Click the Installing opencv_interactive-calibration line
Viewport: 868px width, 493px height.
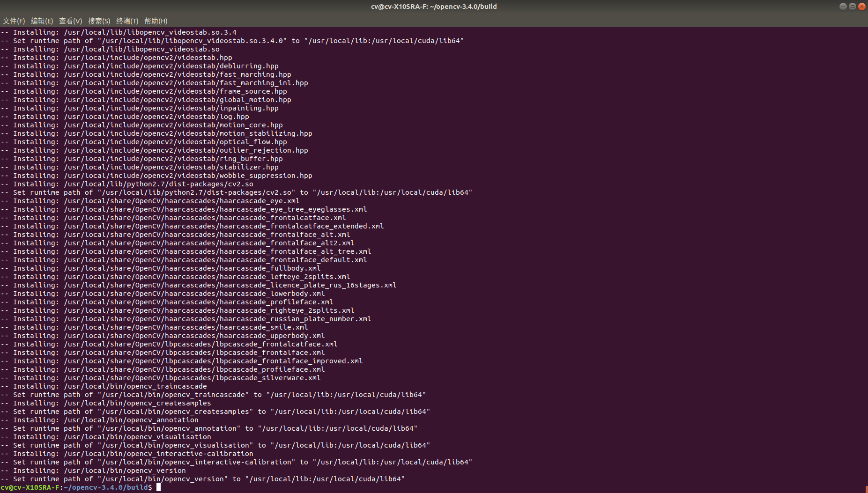click(x=127, y=454)
